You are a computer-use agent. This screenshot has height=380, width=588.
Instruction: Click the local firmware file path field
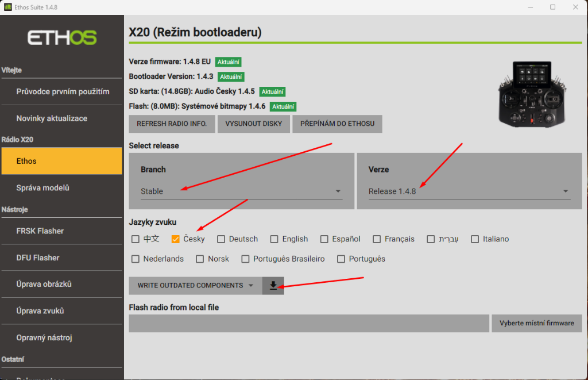tap(309, 323)
